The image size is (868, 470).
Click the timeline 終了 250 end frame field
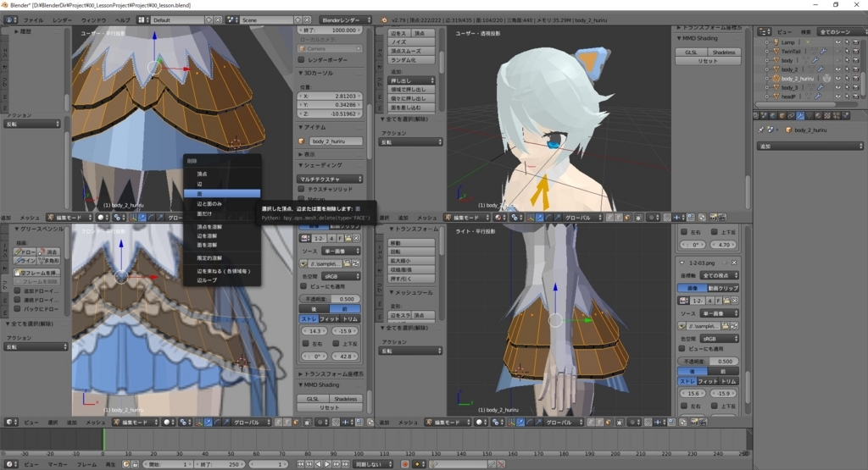220,464
